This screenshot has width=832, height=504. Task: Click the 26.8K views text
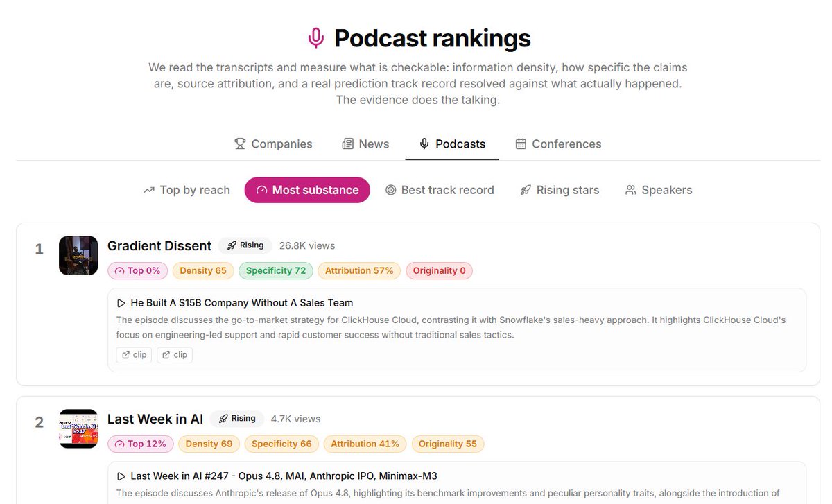tap(307, 245)
